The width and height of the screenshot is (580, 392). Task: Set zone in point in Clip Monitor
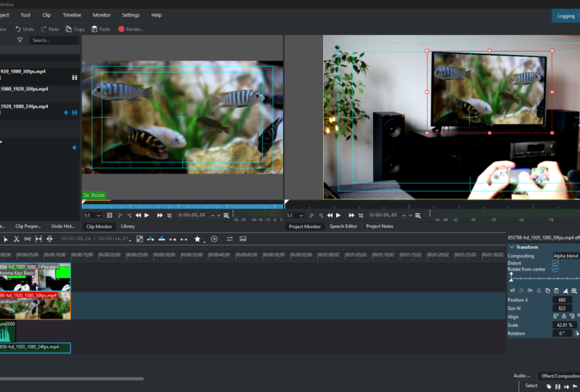pyautogui.click(x=120, y=215)
